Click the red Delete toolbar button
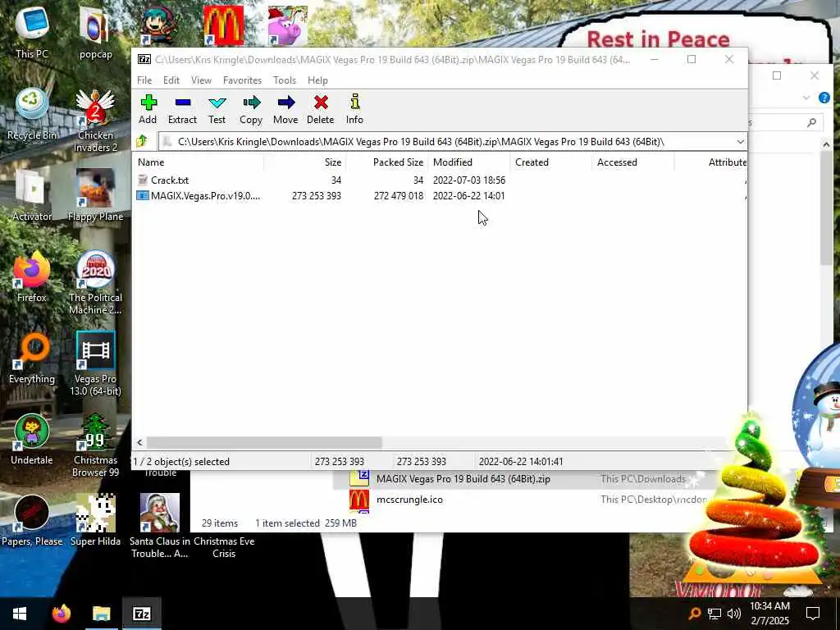The height and width of the screenshot is (630, 840). [321, 110]
